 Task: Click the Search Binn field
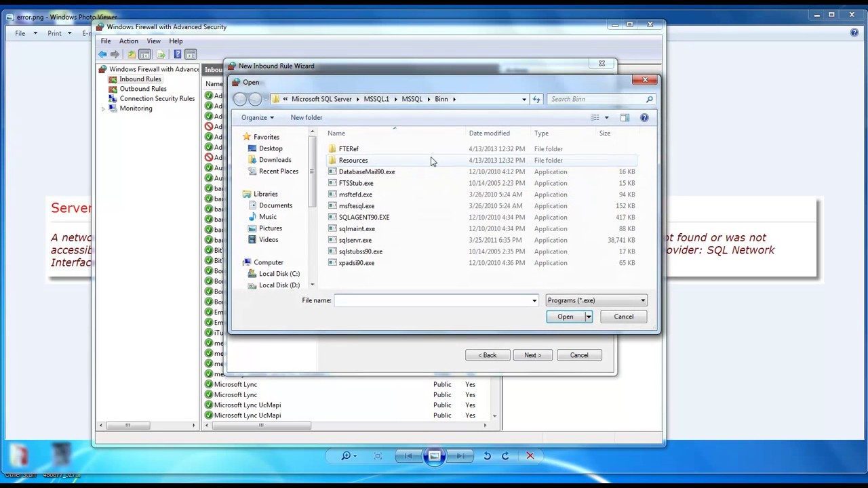[595, 100]
